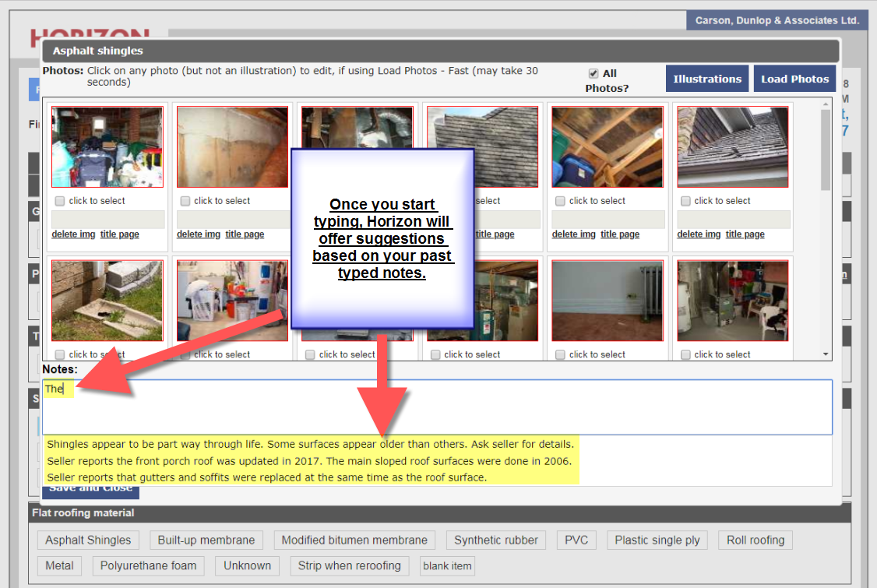
Task: Pick the 'front porch roof was updated' suggestion
Action: click(x=309, y=461)
